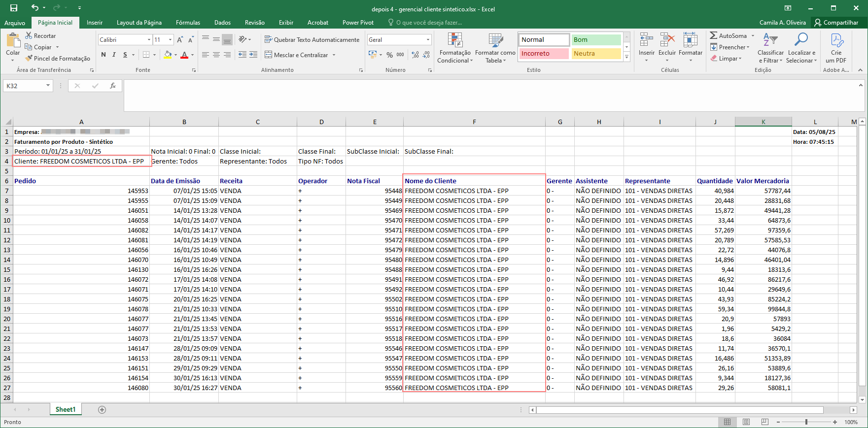
Task: Open the Dados tab
Action: pyautogui.click(x=222, y=23)
